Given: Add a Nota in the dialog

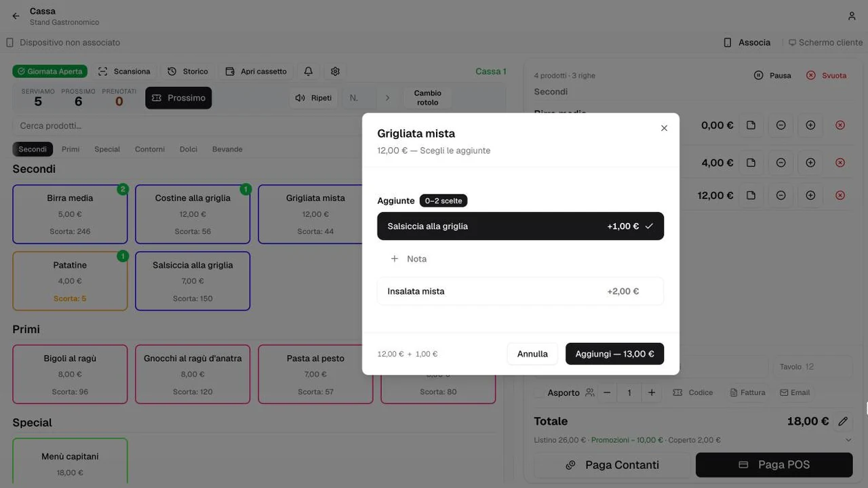Looking at the screenshot, I should (409, 259).
